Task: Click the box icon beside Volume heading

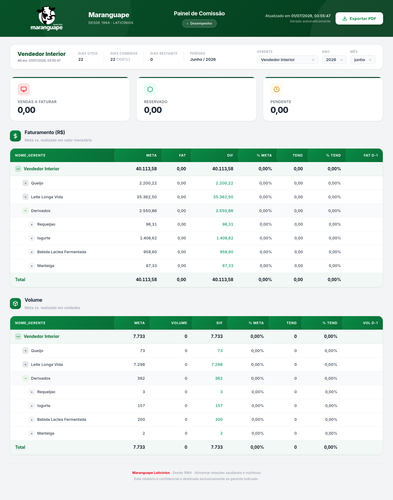Action: coord(15,304)
